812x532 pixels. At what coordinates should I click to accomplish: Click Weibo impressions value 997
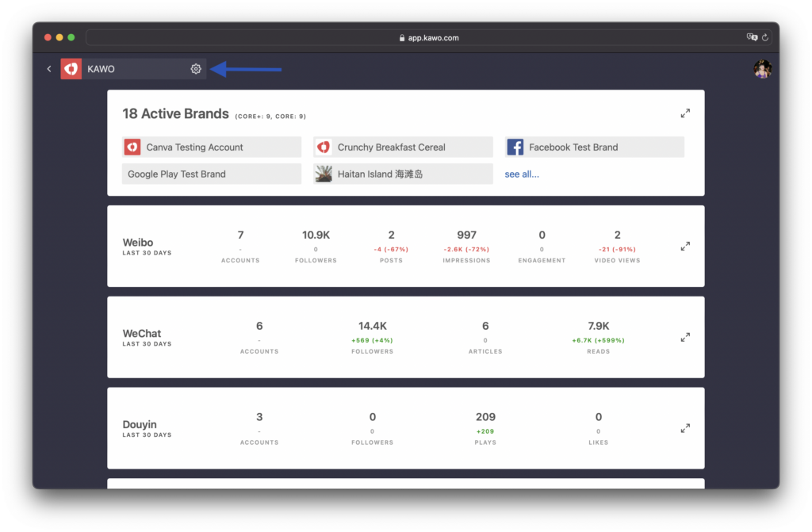(x=466, y=235)
